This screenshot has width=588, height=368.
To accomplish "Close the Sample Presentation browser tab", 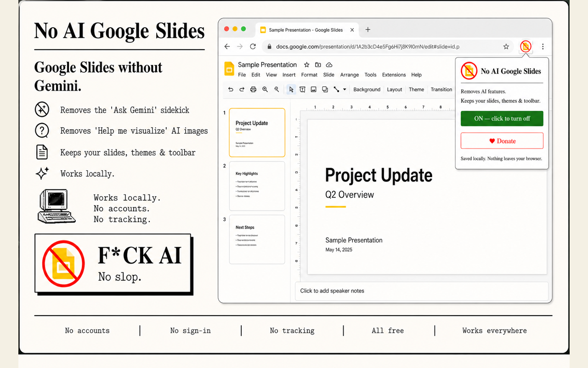I will click(x=352, y=30).
